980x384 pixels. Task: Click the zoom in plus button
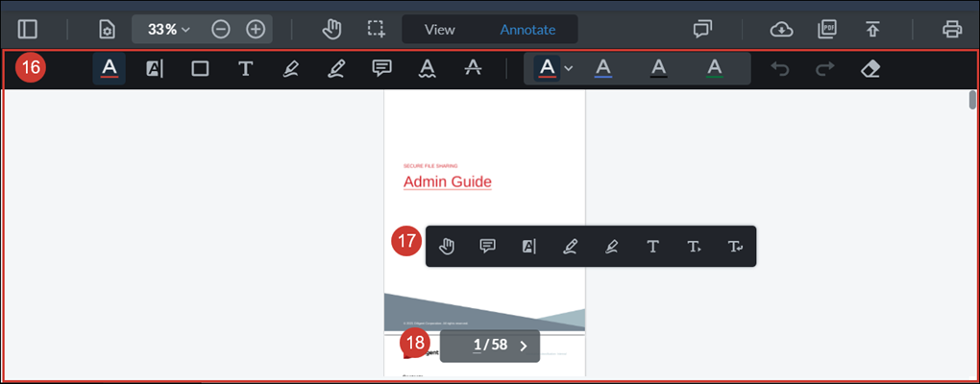tap(256, 29)
